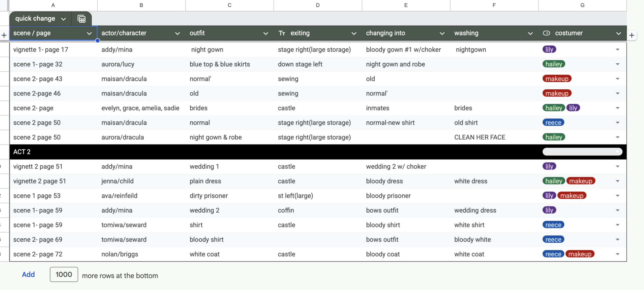Open the washing column filter arrow
Image resolution: width=644 pixels, height=290 pixels.
coord(530,33)
